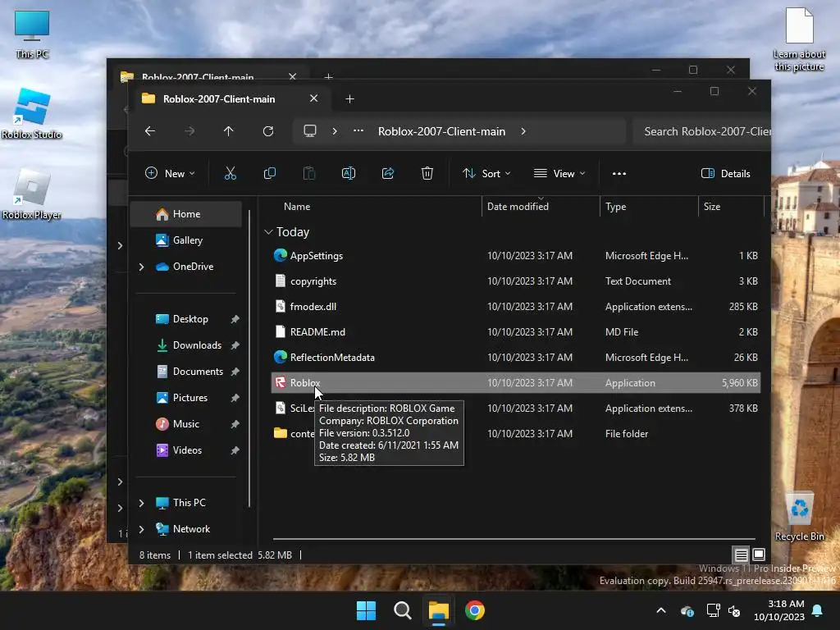Open the View dropdown

(x=559, y=173)
